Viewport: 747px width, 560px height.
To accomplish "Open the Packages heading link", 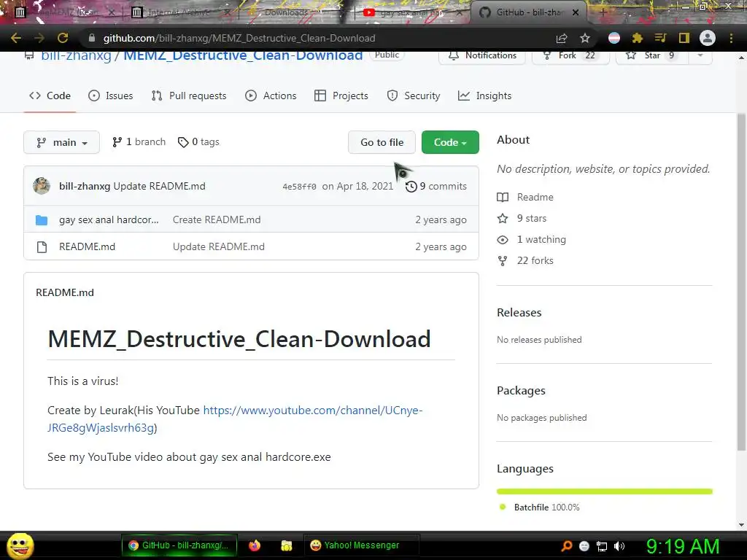I will point(521,391).
